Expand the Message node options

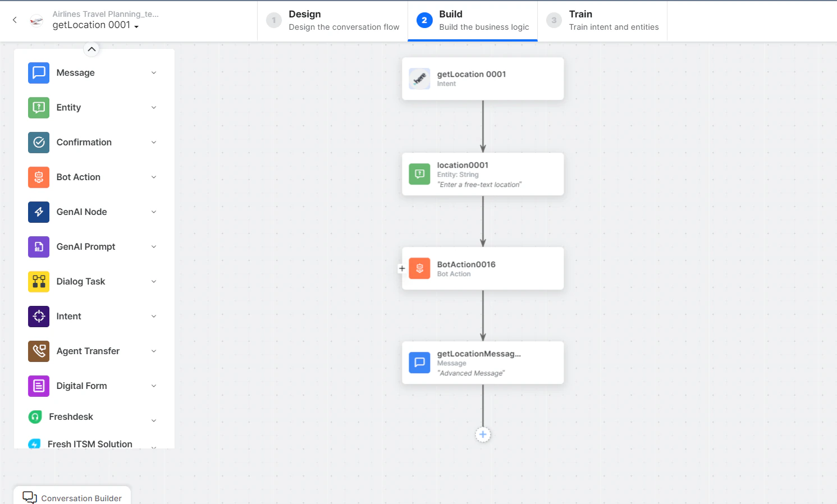pos(153,72)
